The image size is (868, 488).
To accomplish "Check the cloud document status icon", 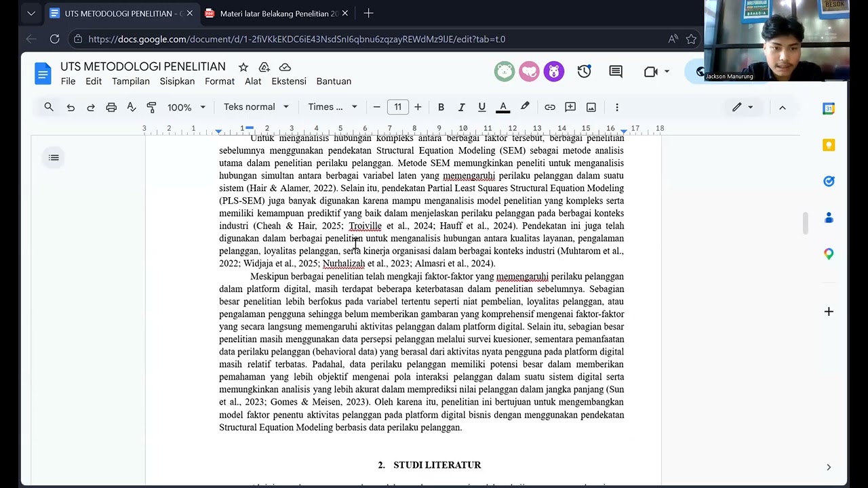I will [x=285, y=67].
